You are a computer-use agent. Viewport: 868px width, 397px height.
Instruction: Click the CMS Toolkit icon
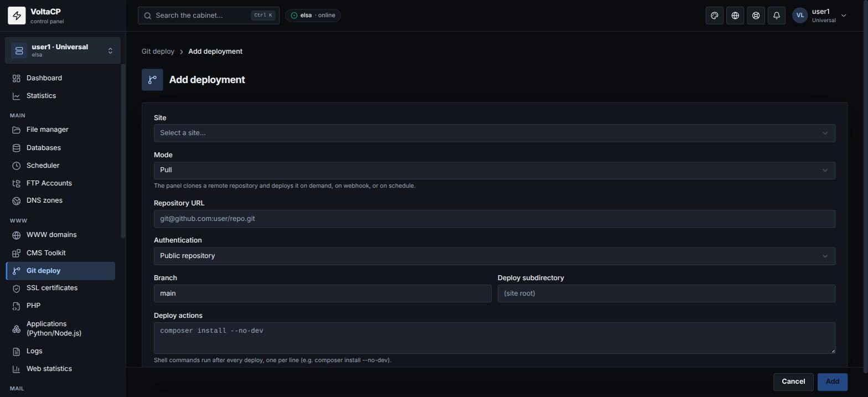[17, 253]
